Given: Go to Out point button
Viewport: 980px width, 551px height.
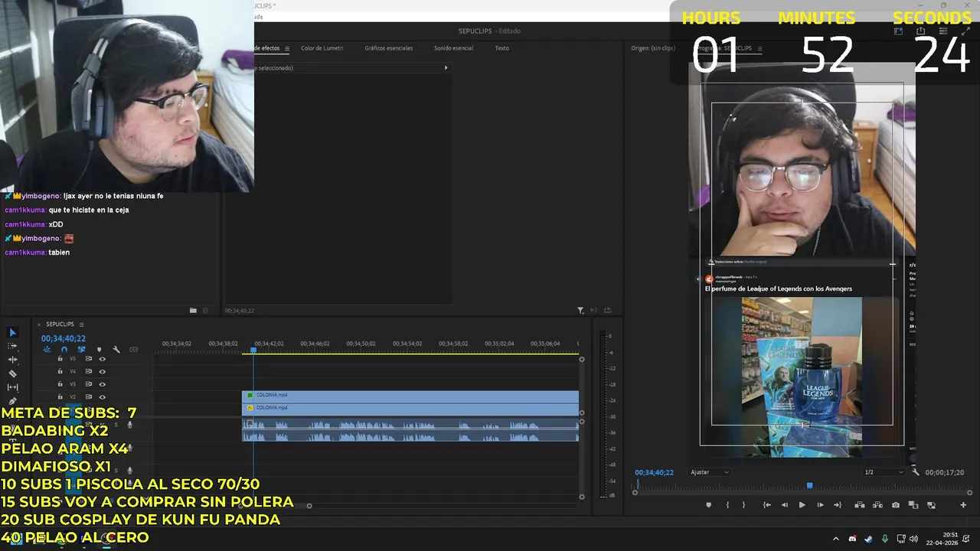Looking at the screenshot, I should [x=838, y=505].
